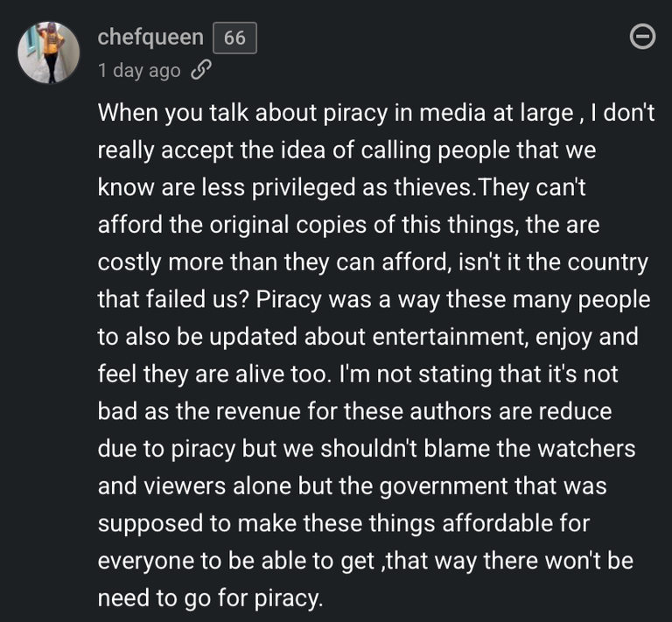This screenshot has width=672, height=622.
Task: Open the chefqueen username link
Action: [x=150, y=38]
